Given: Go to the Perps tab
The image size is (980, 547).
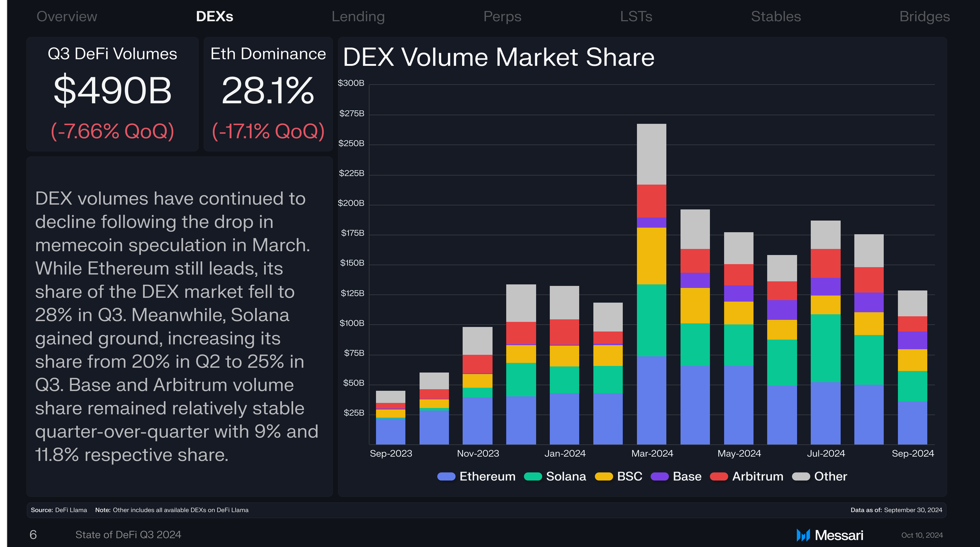Looking at the screenshot, I should click(502, 16).
